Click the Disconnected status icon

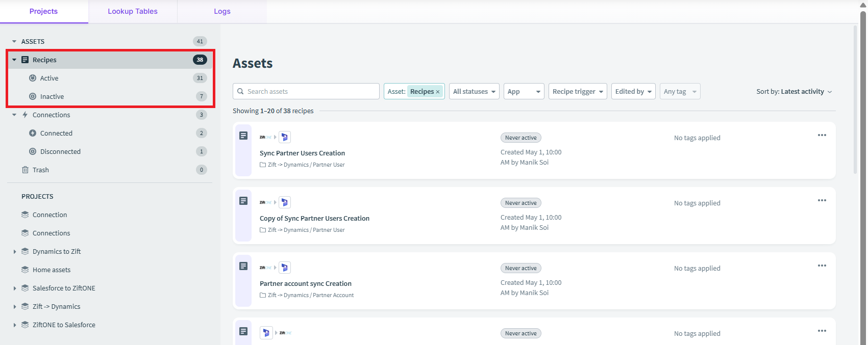click(33, 151)
